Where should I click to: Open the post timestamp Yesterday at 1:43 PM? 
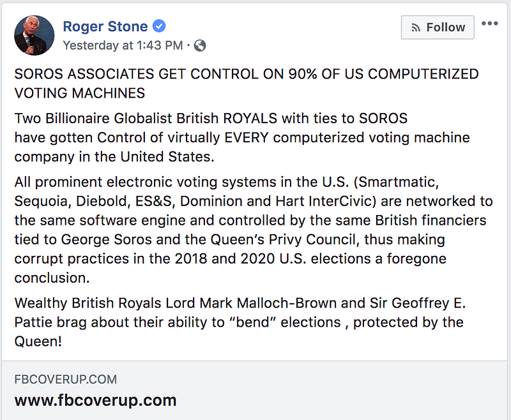pyautogui.click(x=123, y=45)
